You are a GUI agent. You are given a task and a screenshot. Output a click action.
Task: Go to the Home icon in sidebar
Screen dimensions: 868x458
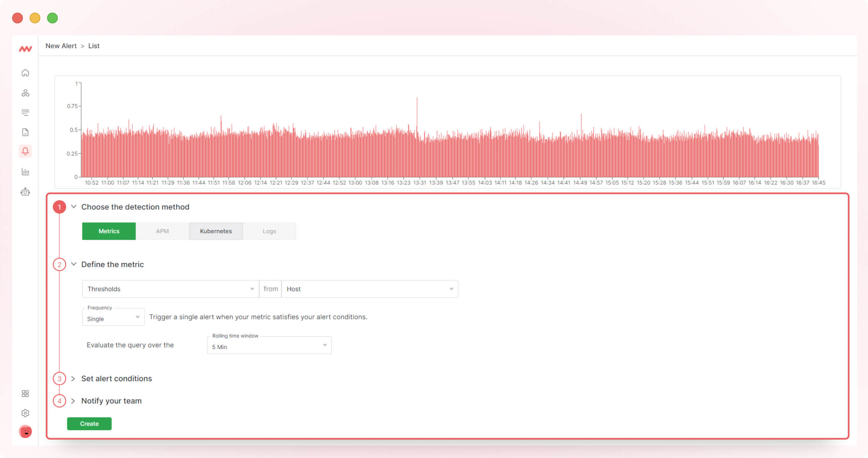[25, 73]
